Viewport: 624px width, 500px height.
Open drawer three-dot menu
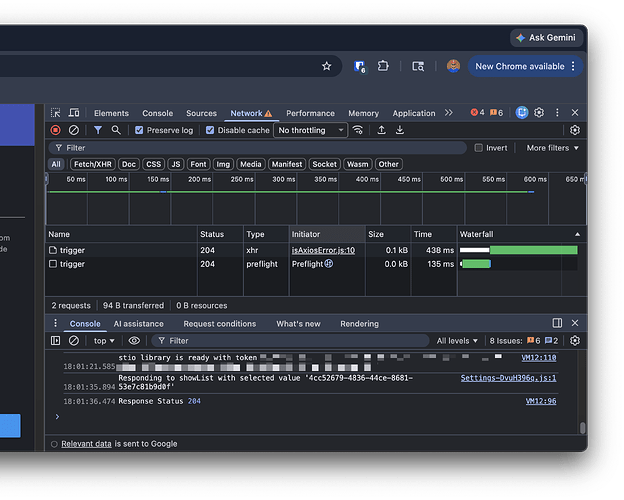(x=55, y=323)
